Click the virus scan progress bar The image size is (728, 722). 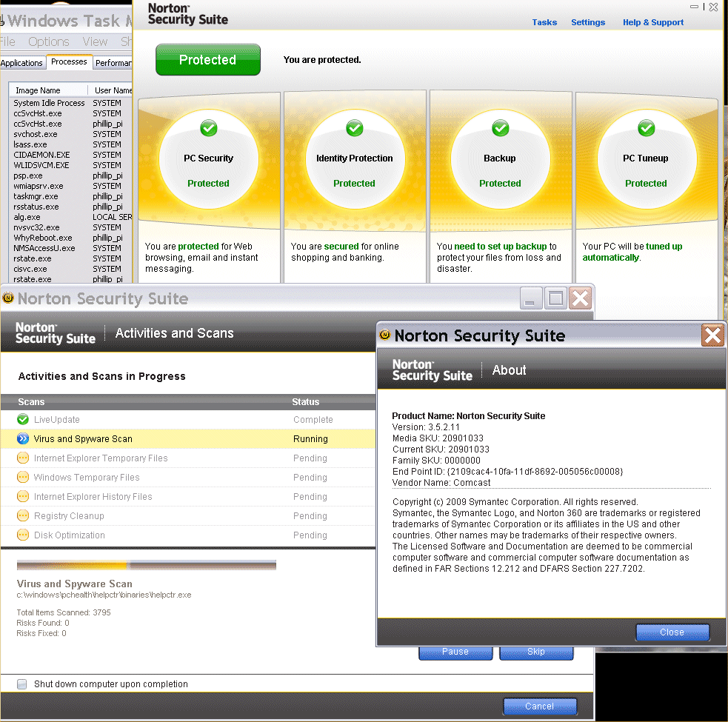point(147,565)
